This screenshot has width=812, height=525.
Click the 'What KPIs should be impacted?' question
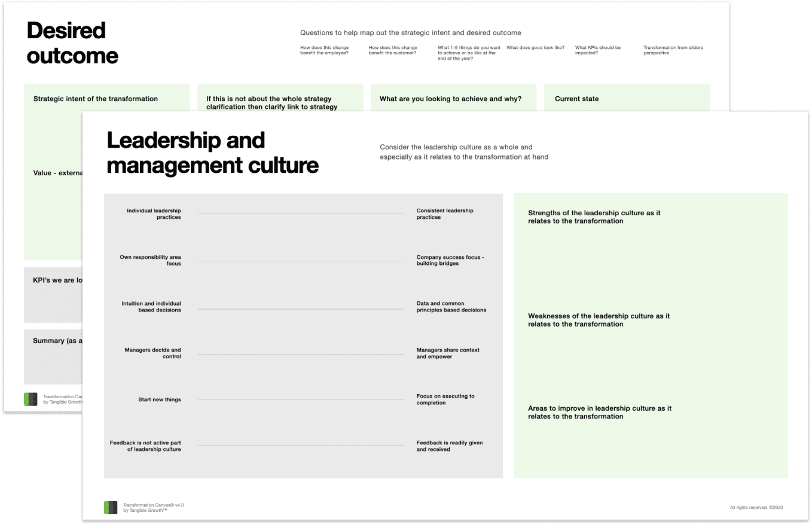[x=598, y=50]
